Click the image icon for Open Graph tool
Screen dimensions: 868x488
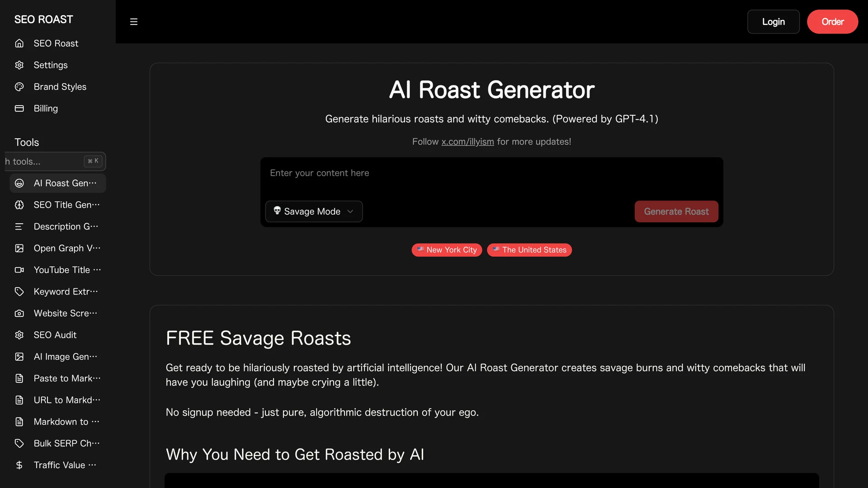coord(19,248)
